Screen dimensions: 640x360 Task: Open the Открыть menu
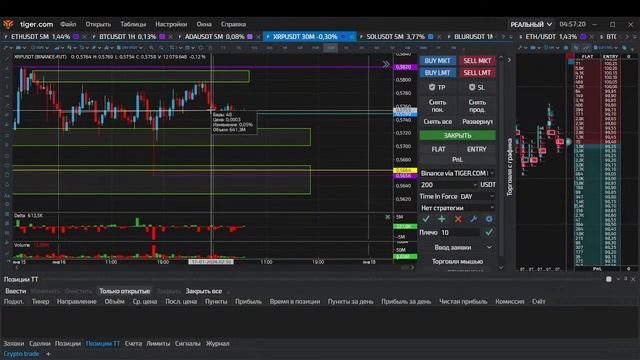click(x=98, y=24)
